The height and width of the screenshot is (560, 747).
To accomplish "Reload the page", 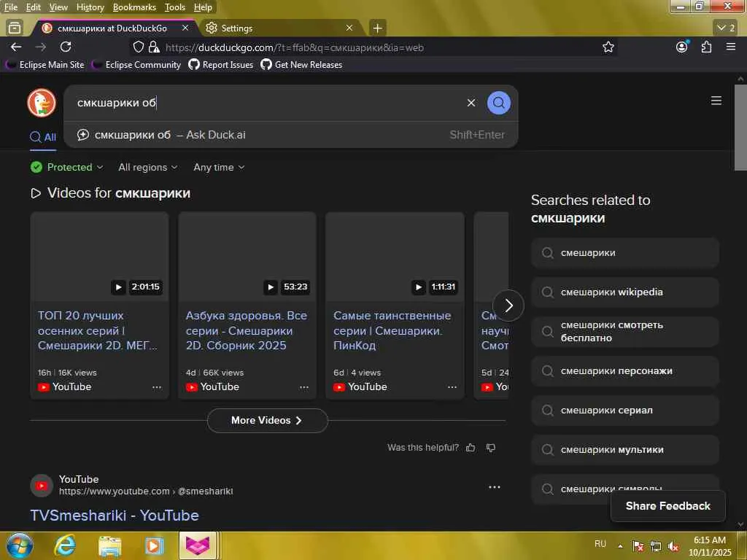I will 66,47.
